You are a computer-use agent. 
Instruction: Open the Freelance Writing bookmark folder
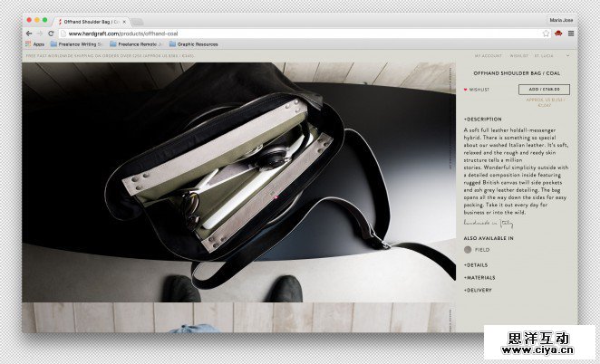pos(77,43)
